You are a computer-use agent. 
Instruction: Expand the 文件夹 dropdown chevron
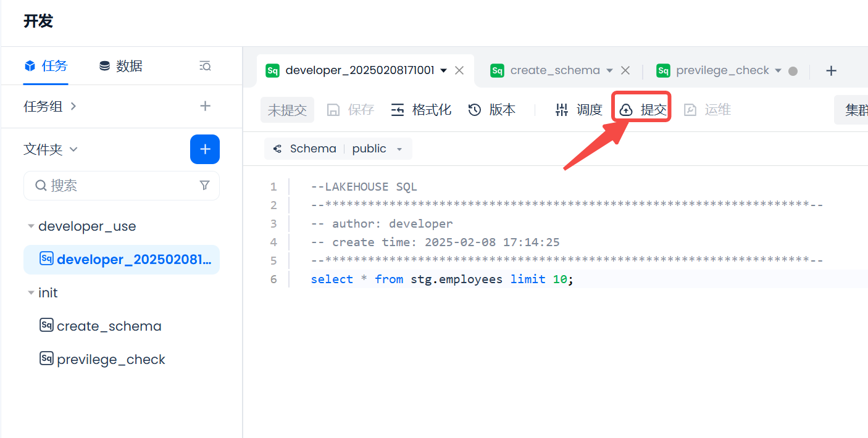pyautogui.click(x=73, y=149)
